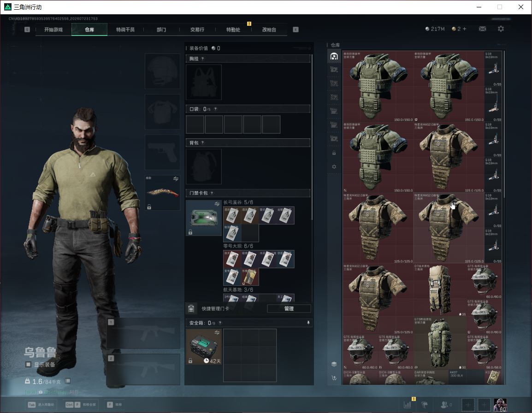
Task: Click warehouse panel vertical scrollbar
Action: (x=504, y=124)
